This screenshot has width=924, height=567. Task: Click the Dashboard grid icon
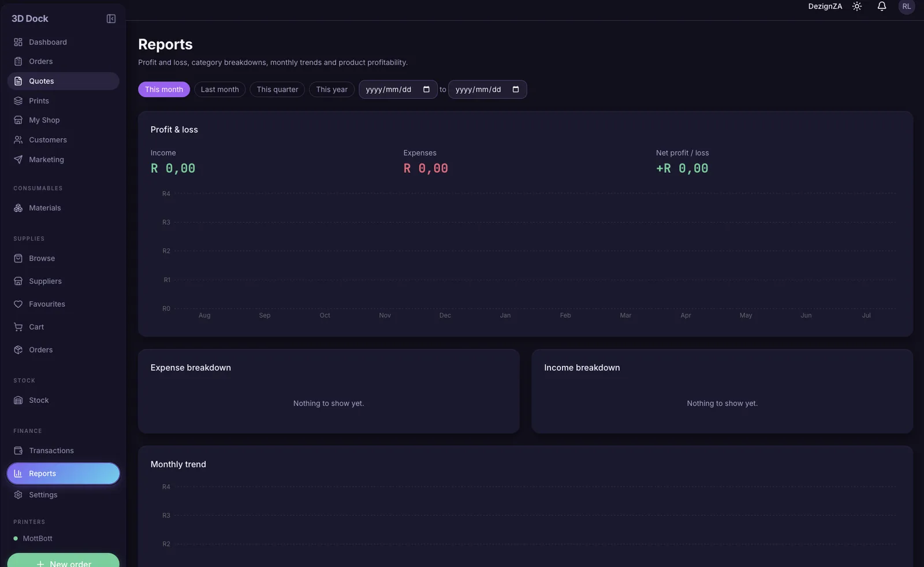(18, 42)
